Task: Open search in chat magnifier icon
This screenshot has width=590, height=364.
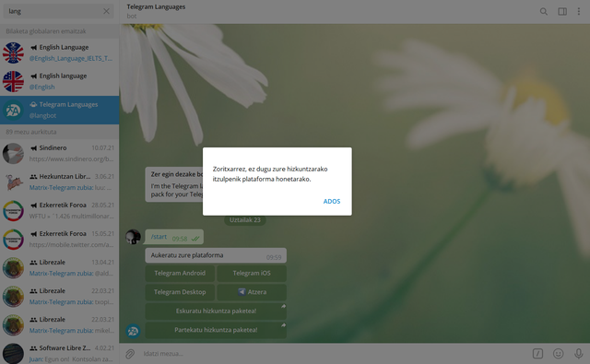Action: (543, 12)
